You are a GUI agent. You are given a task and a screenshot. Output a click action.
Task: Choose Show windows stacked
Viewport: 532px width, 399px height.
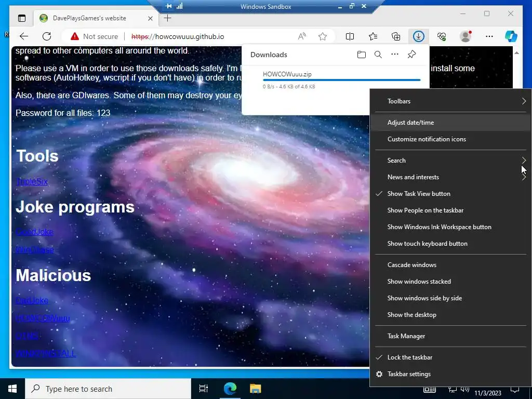point(450,282)
